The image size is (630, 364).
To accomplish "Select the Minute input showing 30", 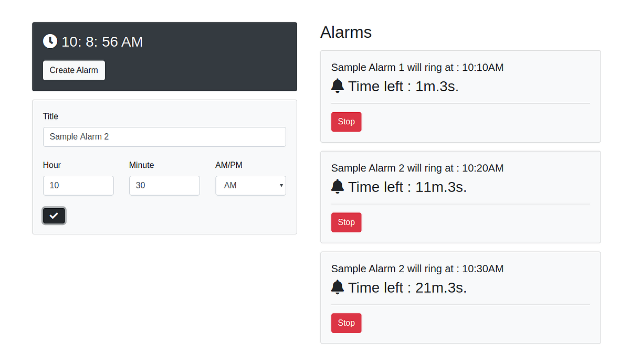I will pos(164,185).
